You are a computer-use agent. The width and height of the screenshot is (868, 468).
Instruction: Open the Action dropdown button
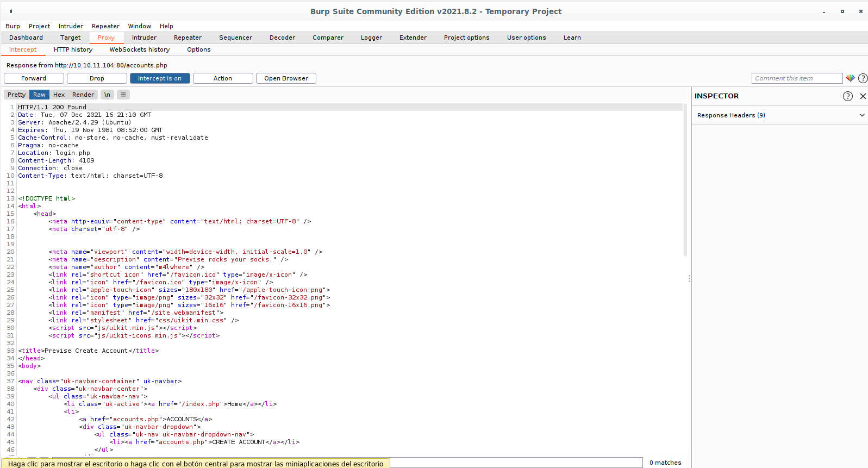click(222, 78)
